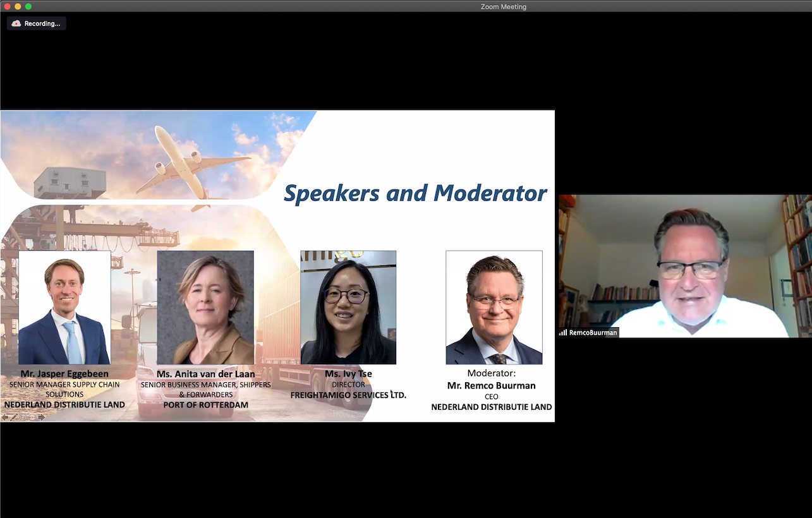
Task: Select the pen annotation tool on the slide
Action: (x=14, y=417)
